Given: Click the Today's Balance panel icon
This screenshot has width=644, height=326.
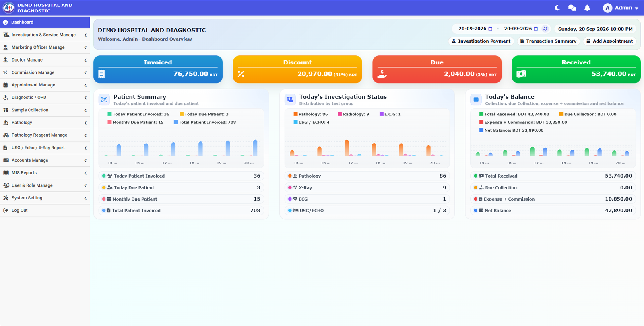Looking at the screenshot, I should [x=476, y=100].
